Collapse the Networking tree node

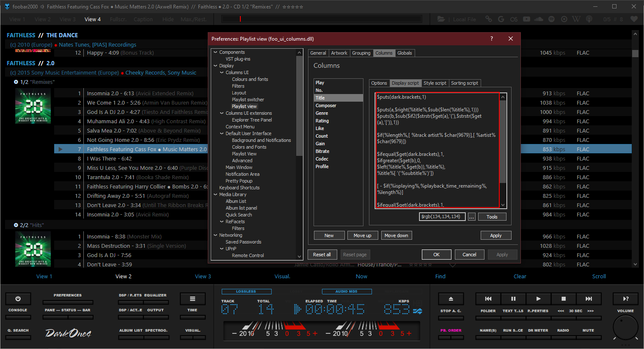(215, 235)
